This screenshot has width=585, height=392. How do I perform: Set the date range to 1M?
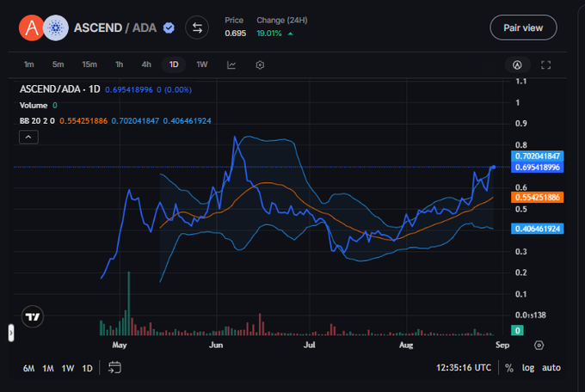(x=48, y=369)
